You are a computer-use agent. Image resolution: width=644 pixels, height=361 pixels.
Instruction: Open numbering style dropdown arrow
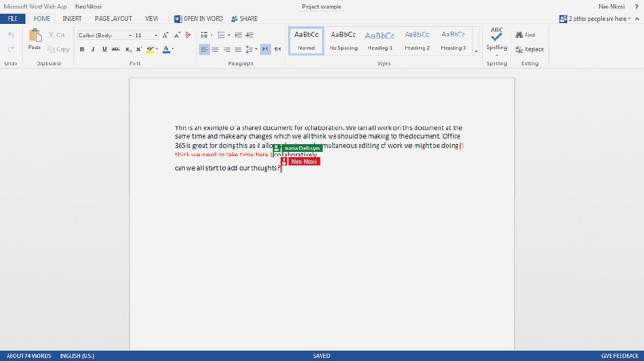tap(229, 36)
